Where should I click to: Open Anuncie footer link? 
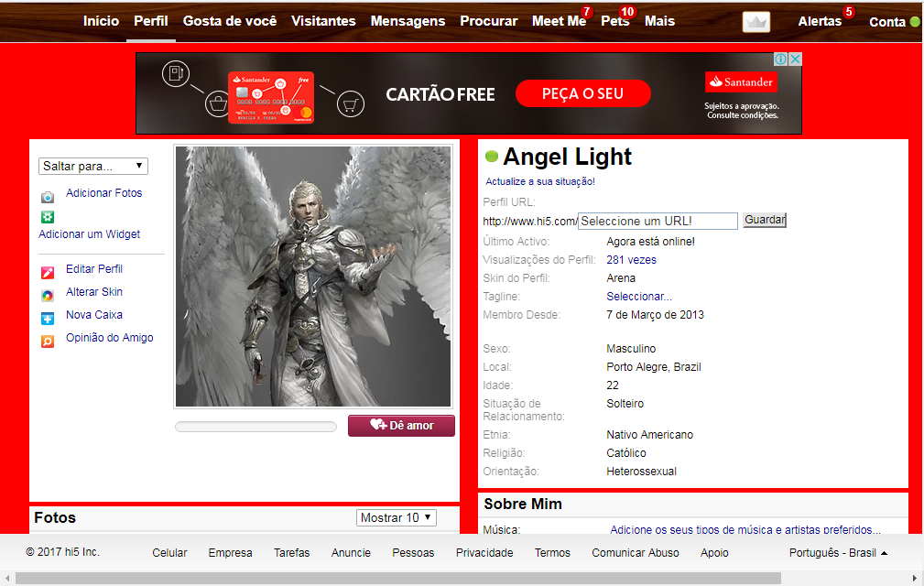pyautogui.click(x=352, y=552)
